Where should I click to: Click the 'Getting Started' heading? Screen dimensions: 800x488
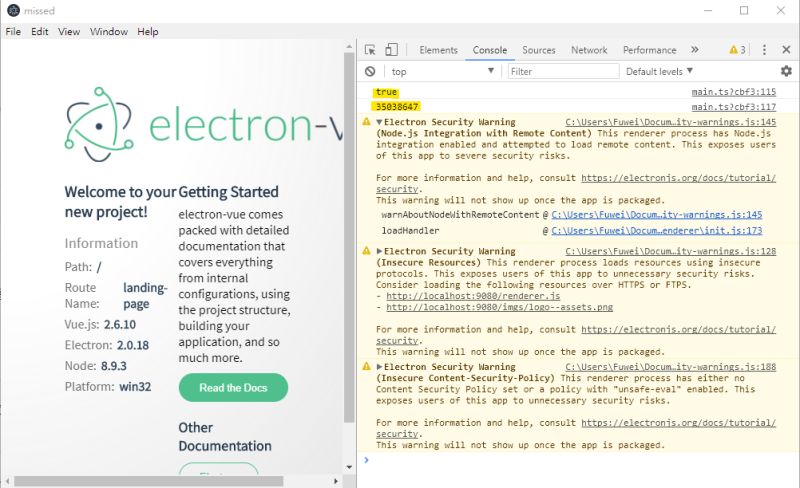coord(229,192)
